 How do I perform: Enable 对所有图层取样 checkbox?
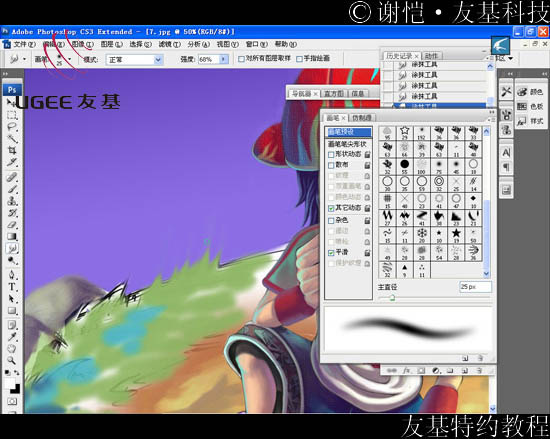pos(241,59)
